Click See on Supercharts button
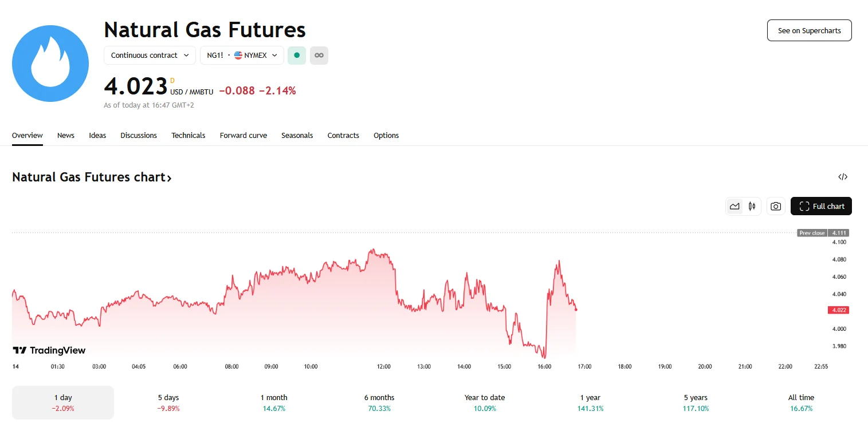Viewport: 868px width, 431px height. (x=809, y=31)
